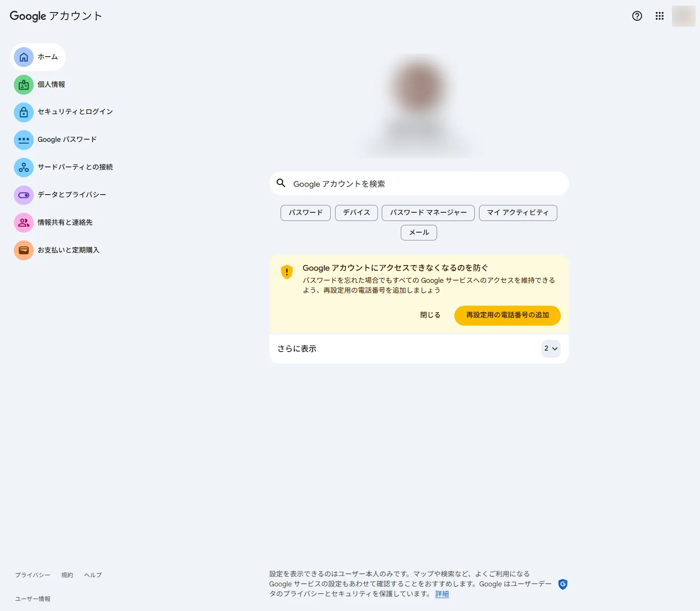The height and width of the screenshot is (611, 700).
Task: Open データとプライバシー toggle-shaped icon
Action: (24, 195)
